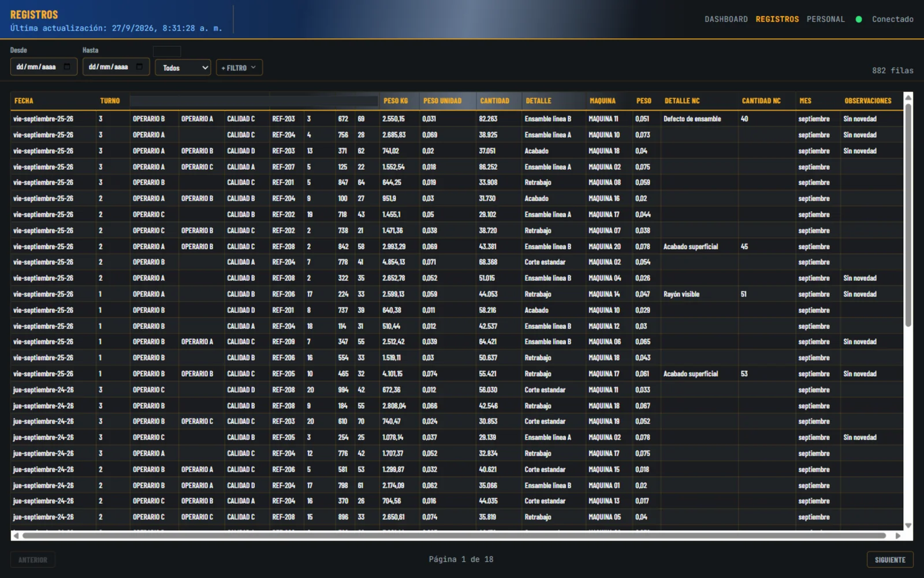Viewport: 924px width, 578px height.
Task: Click the DETALLE NC column header
Action: click(x=682, y=101)
